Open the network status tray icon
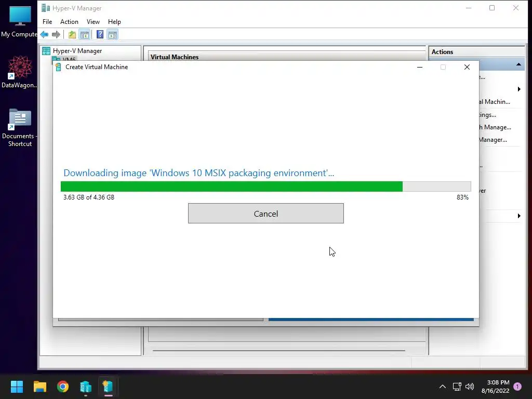The width and height of the screenshot is (532, 399). pos(457,387)
